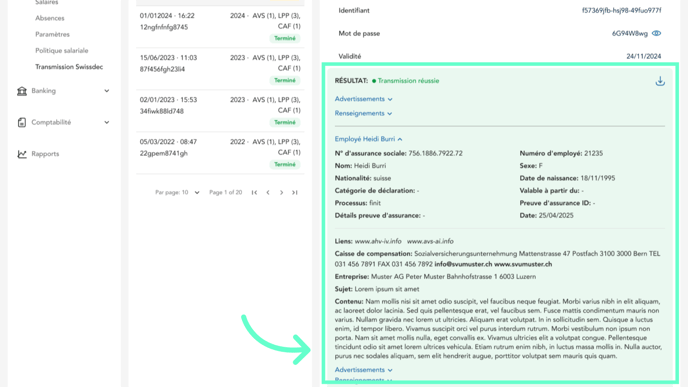Screen dimensions: 688x387
Task: Download the transmission result file
Action: pyautogui.click(x=660, y=81)
